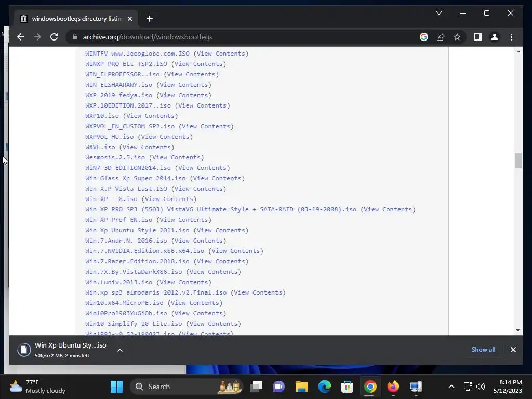Go back to the previous page
Viewport: 532px width, 399px height.
coord(21,37)
